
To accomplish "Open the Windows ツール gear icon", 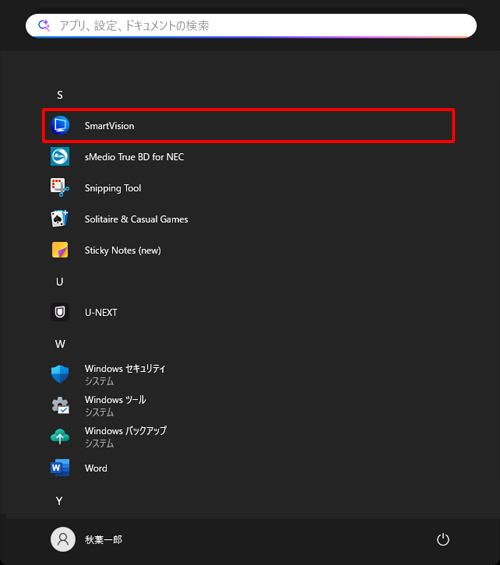I will click(x=60, y=405).
